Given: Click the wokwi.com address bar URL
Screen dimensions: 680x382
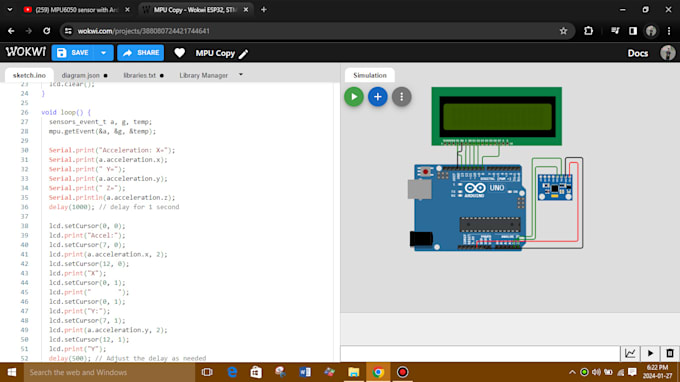Looking at the screenshot, I should [x=144, y=31].
